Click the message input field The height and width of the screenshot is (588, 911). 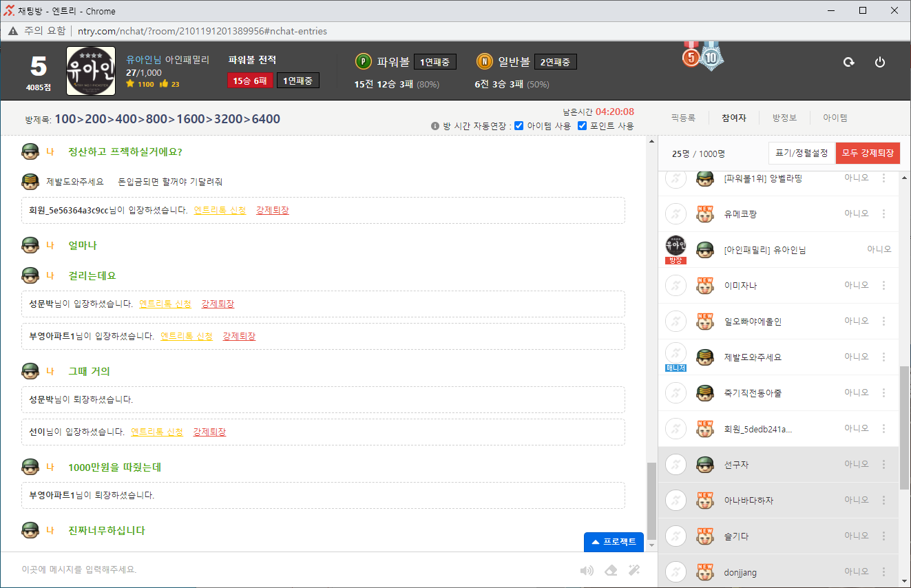(289, 570)
